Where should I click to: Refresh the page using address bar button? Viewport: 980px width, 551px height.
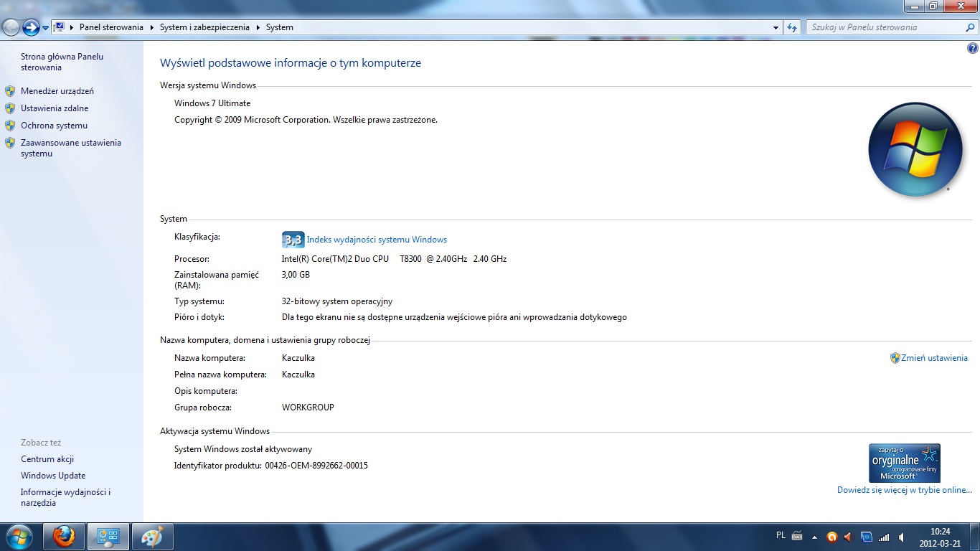[792, 27]
